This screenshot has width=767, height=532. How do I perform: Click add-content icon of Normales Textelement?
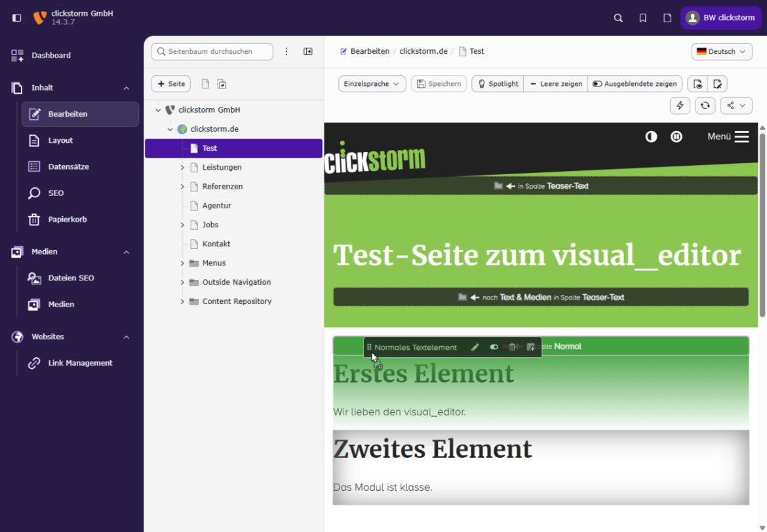[x=531, y=347]
